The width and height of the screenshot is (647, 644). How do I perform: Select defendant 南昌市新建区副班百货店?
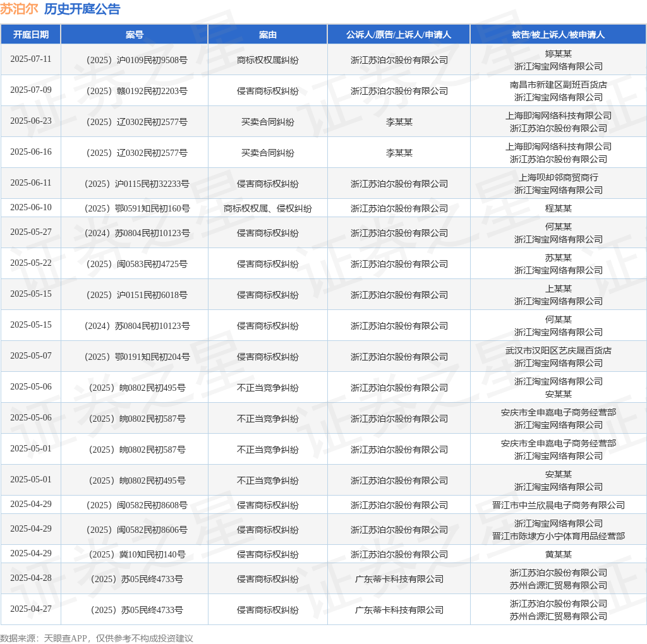coord(559,85)
